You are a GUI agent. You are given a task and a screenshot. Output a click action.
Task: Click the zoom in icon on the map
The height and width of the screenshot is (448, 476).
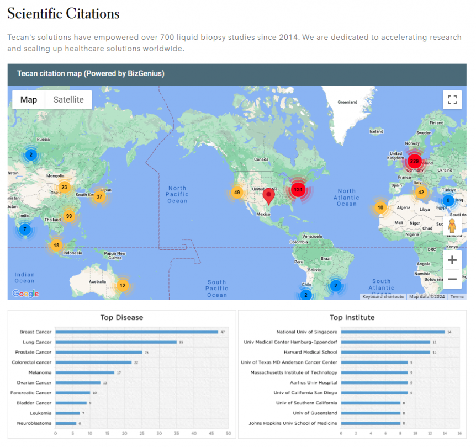(452, 259)
